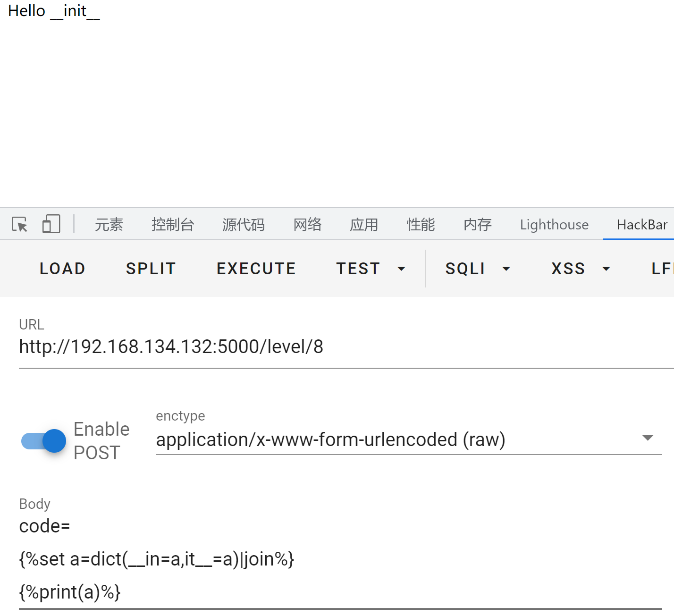The image size is (674, 616).
Task: Switch to the 控制台 (Console) tab
Action: click(173, 225)
